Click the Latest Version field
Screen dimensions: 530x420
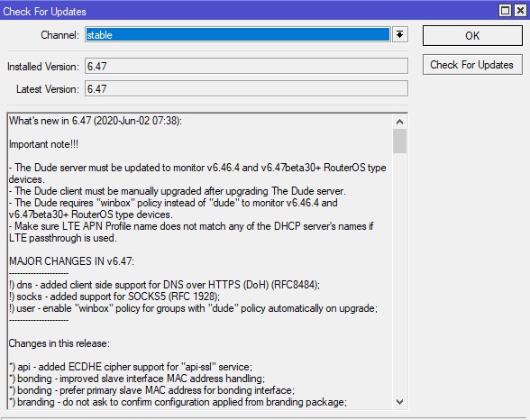pyautogui.click(x=246, y=88)
